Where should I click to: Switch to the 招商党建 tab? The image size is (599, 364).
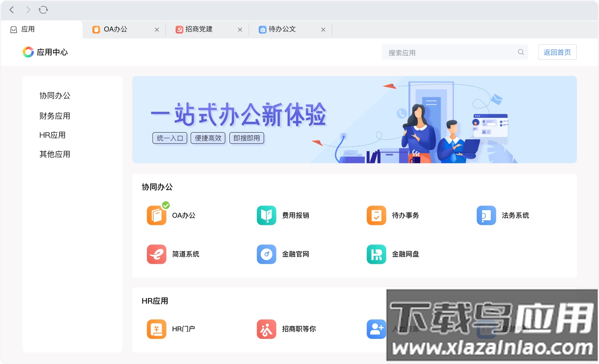(198, 29)
